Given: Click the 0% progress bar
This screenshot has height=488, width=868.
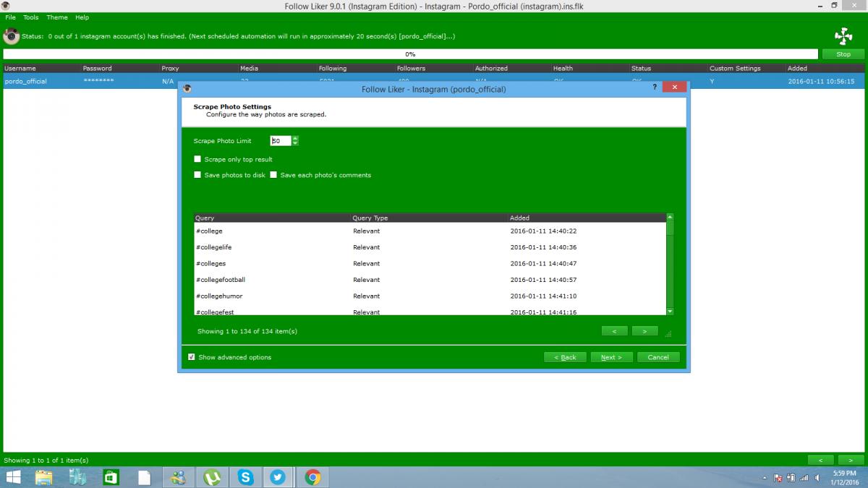Looking at the screenshot, I should click(x=410, y=54).
